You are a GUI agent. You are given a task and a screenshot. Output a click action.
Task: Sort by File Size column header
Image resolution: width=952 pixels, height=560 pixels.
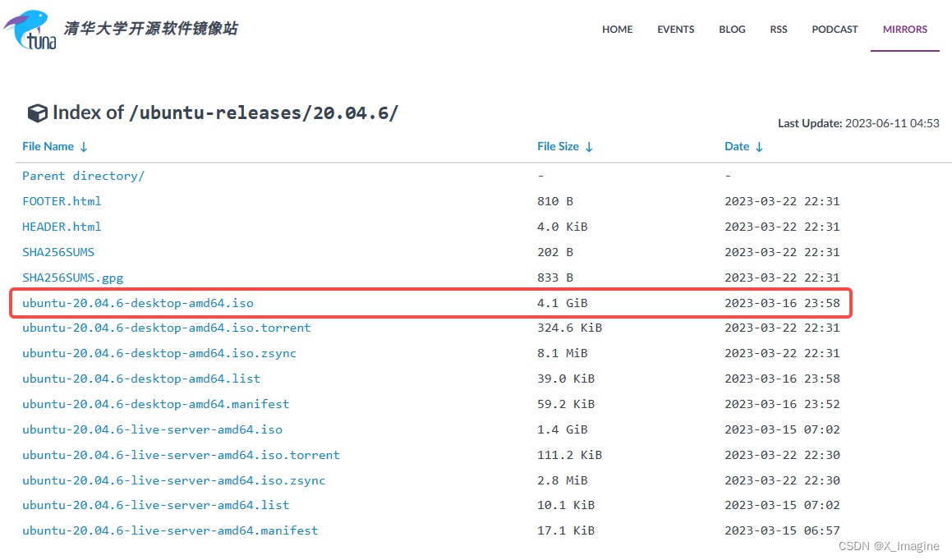click(x=564, y=146)
